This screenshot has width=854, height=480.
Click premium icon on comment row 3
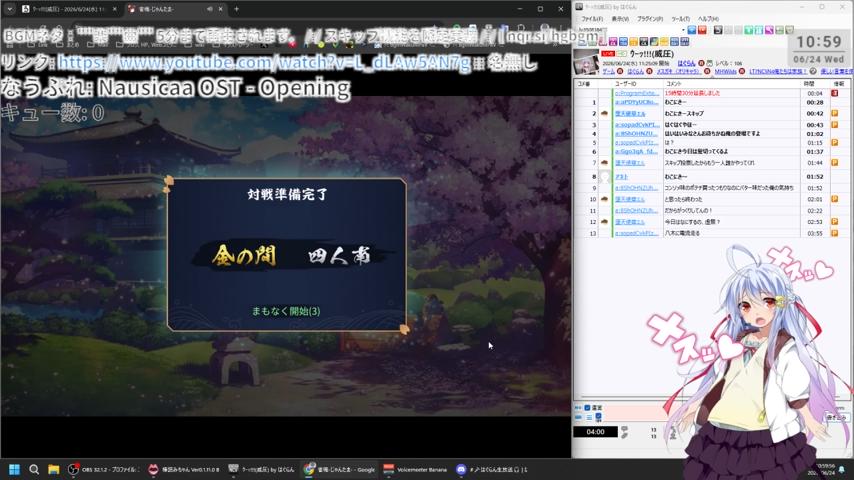point(834,125)
